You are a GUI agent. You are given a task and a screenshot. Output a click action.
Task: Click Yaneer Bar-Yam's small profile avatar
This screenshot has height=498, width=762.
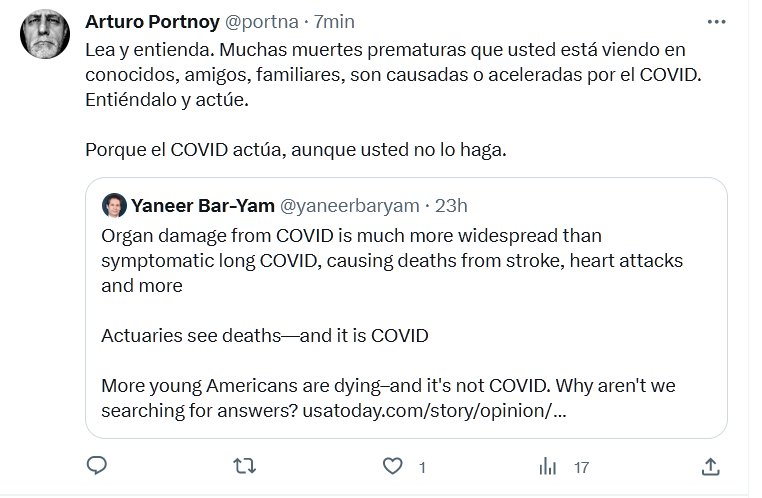coord(113,205)
